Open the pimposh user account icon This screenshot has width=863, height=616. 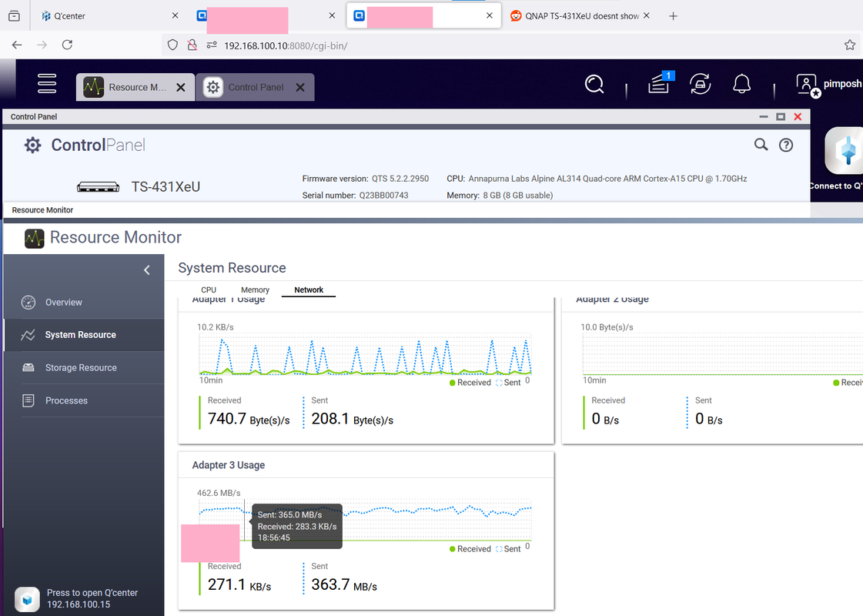pyautogui.click(x=808, y=85)
